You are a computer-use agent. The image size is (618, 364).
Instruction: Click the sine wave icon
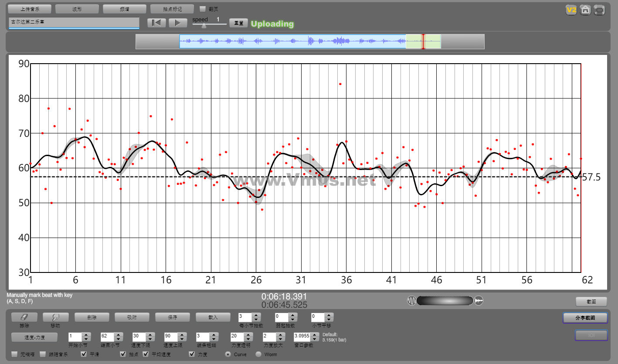pyautogui.click(x=412, y=301)
